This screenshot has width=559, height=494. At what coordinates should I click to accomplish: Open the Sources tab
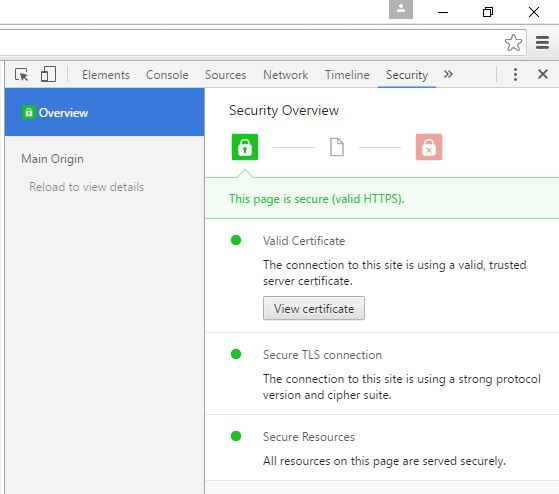coord(226,75)
